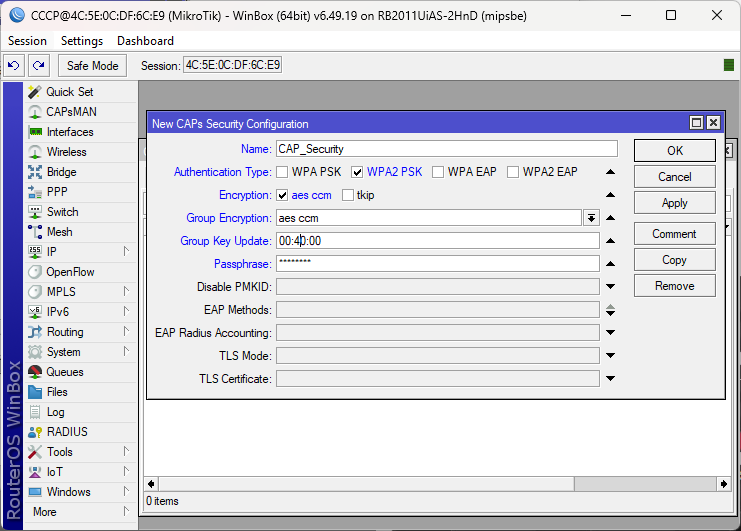The width and height of the screenshot is (741, 531).
Task: Expand Disable PMKID field
Action: (611, 287)
